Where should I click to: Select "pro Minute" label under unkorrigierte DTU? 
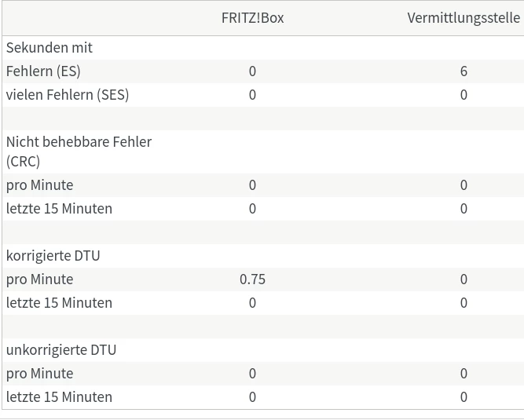(x=40, y=374)
